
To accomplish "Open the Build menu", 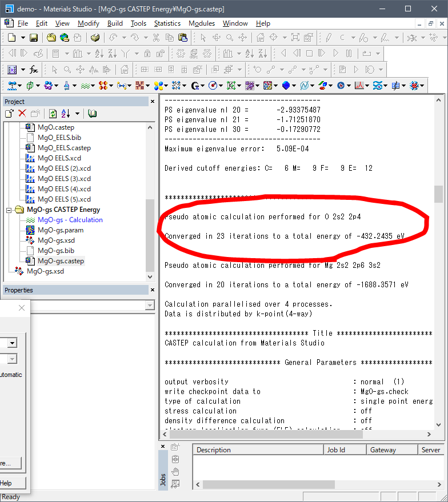I will [115, 23].
